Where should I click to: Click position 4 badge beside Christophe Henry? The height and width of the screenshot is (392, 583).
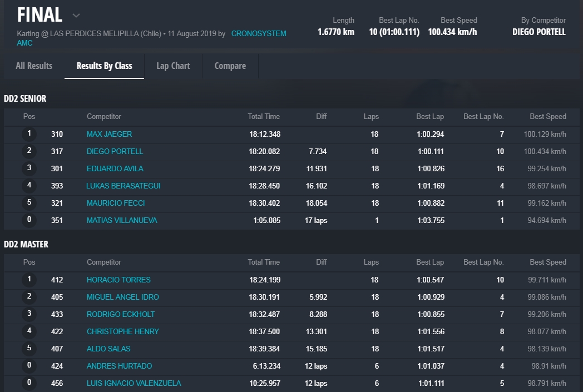29,331
